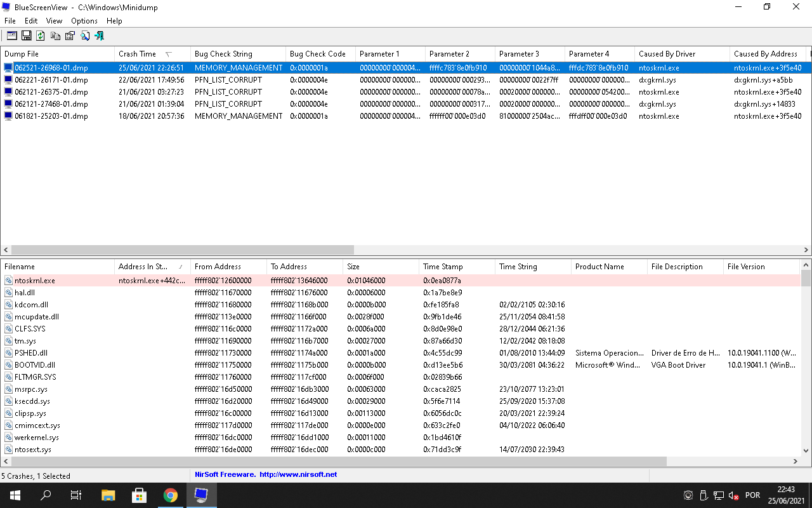This screenshot has width=812, height=508.
Task: Click the werkernel.sys file icon
Action: coord(8,438)
